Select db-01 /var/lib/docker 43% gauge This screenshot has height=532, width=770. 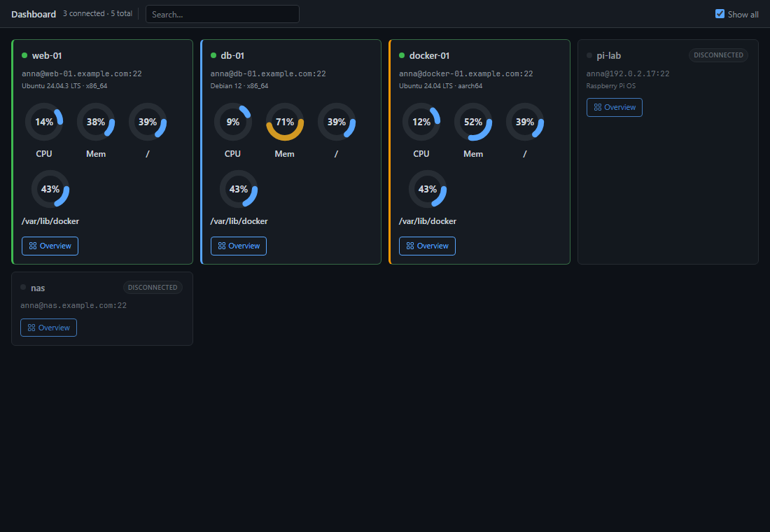(x=239, y=189)
